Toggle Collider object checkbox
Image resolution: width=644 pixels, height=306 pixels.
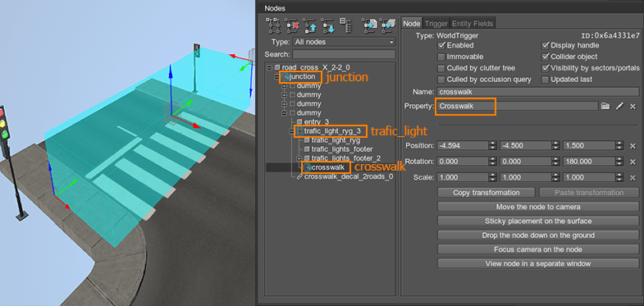546,57
